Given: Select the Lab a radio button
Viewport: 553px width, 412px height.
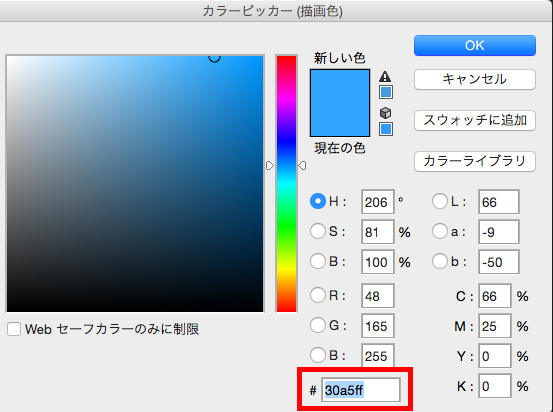Looking at the screenshot, I should (x=440, y=231).
